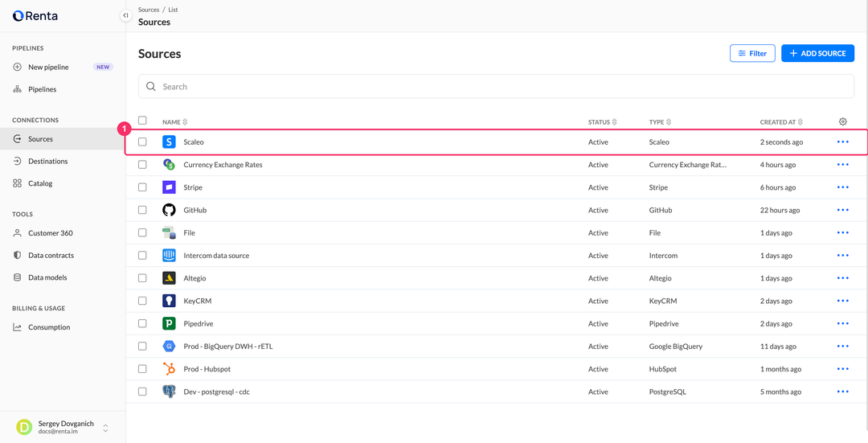Click the Stripe source logo icon

click(169, 187)
